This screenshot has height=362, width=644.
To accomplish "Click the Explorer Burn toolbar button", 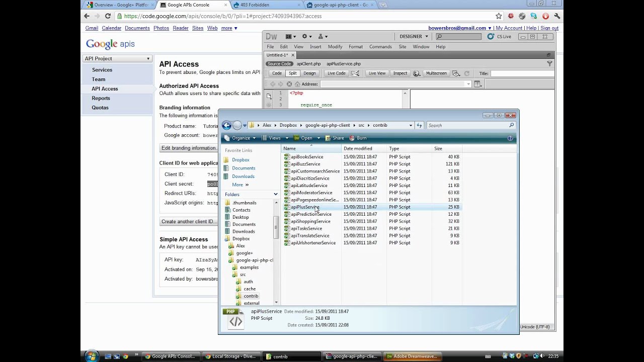I will tap(358, 138).
